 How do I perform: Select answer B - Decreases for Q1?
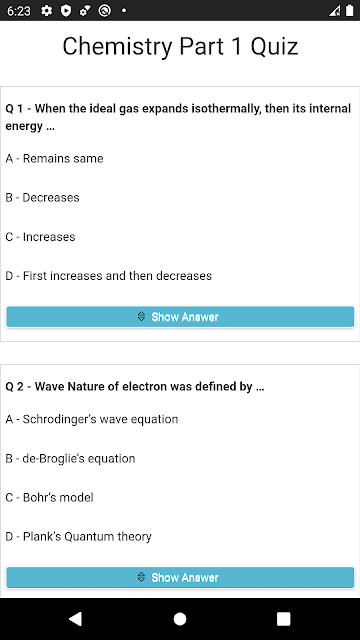pos(42,198)
